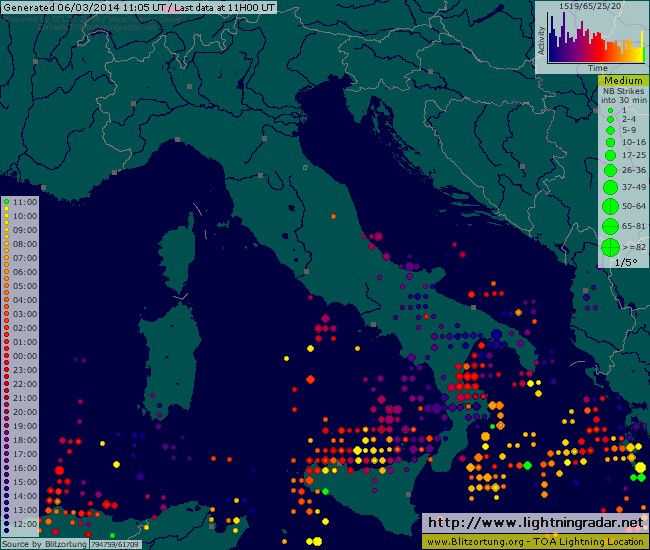Open the lightningradar.net URL banner
The image size is (650, 550).
(535, 522)
